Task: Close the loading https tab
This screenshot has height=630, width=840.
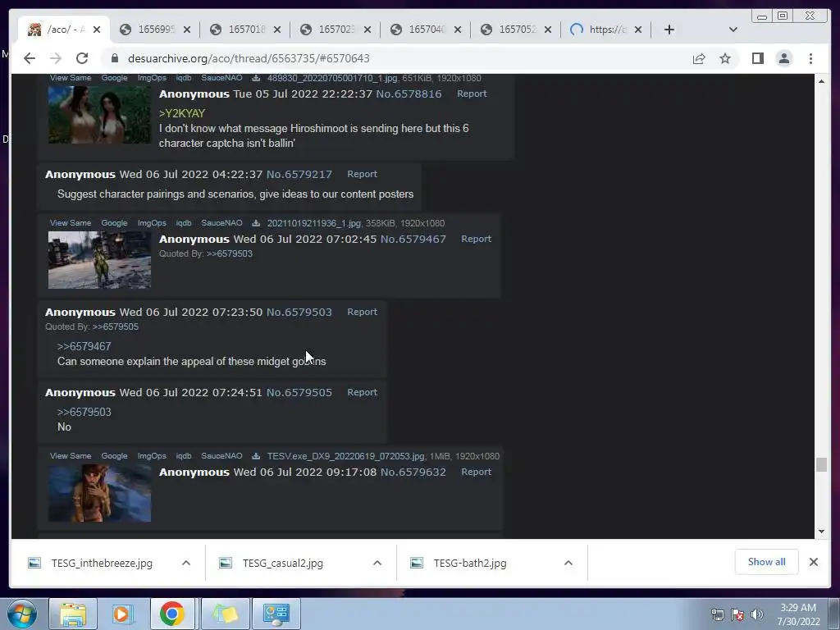Action: click(x=638, y=30)
